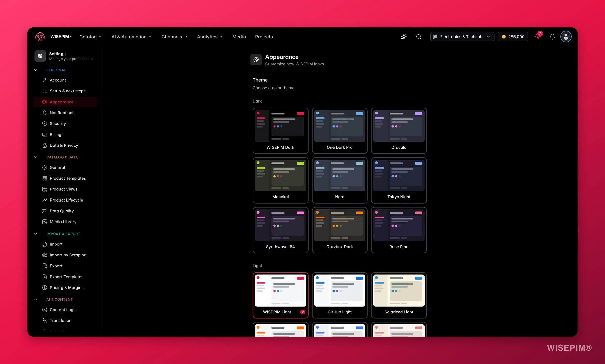Choose the Solarized Light theme card
Viewport: 605px width, 364px height.
click(x=399, y=295)
